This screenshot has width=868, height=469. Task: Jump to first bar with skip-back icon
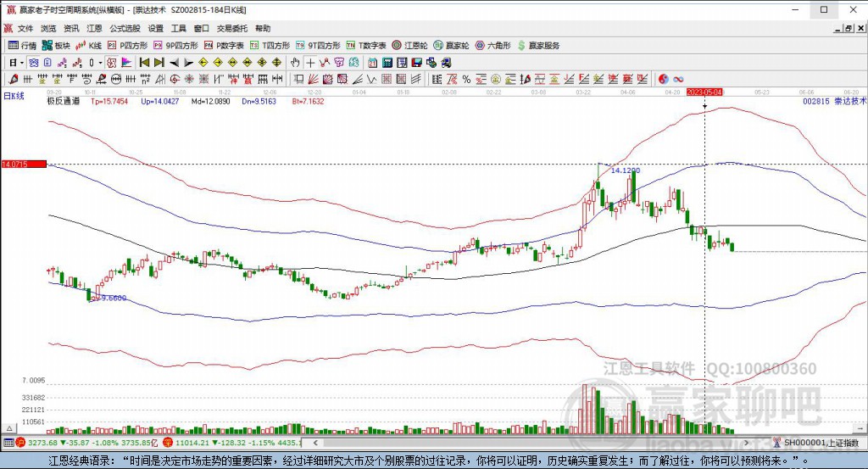pos(143,63)
